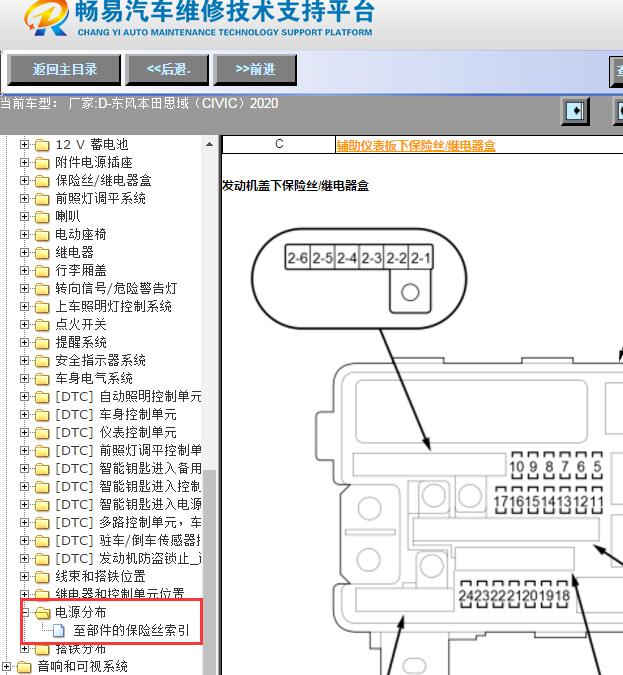Click fuse label 2-6 in the diagram
Image resolution: width=623 pixels, height=675 pixels.
click(x=298, y=258)
